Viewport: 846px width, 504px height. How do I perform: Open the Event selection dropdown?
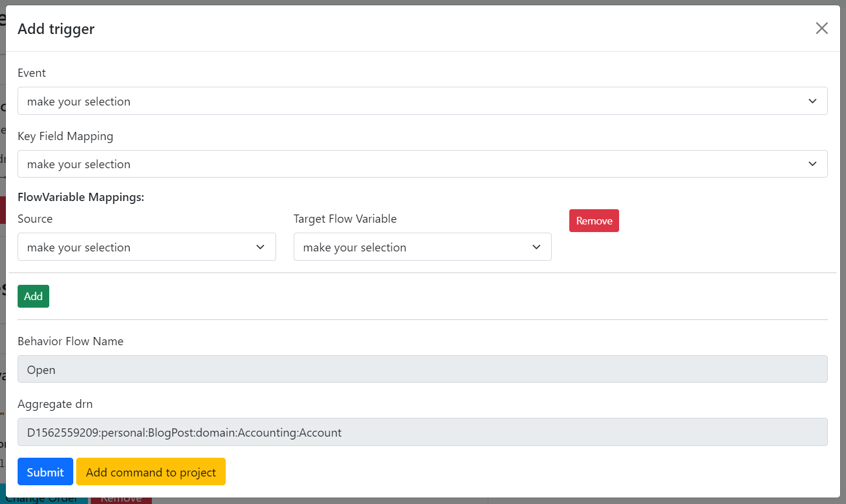tap(422, 101)
